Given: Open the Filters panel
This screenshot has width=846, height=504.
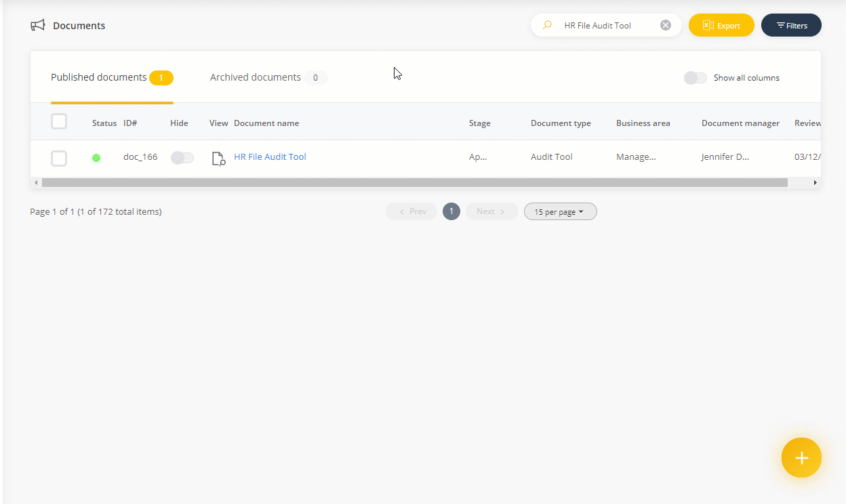Looking at the screenshot, I should 791,26.
